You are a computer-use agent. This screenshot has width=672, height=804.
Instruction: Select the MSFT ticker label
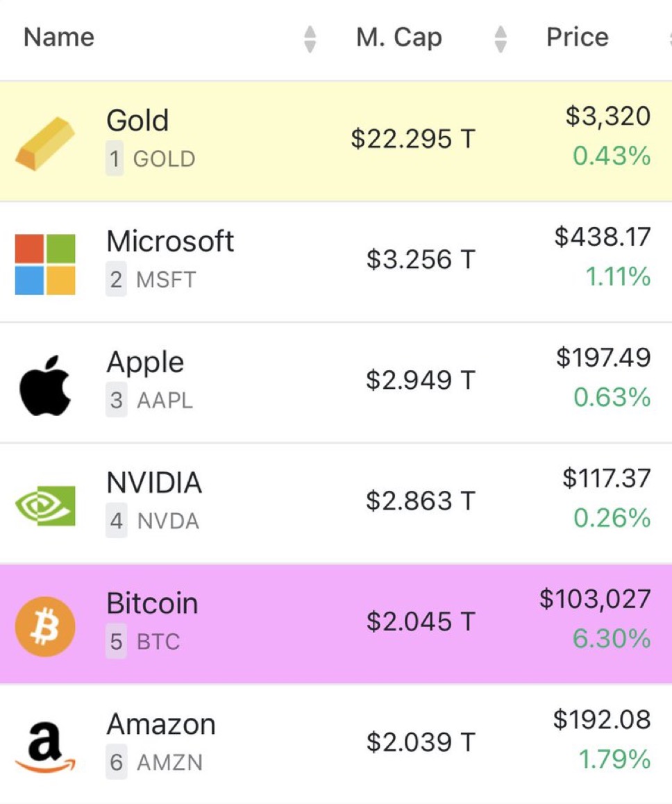[x=166, y=279]
